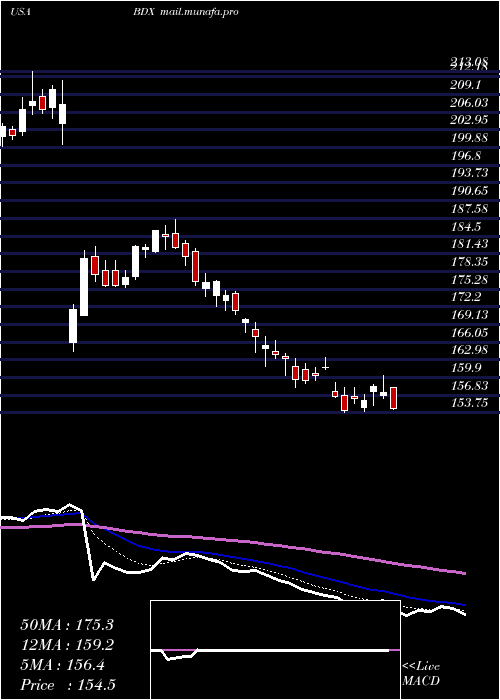Image resolution: width=500 pixels, height=700 pixels.
Task: Click the mail.munafa.pro watermark text
Action: [x=199, y=12]
